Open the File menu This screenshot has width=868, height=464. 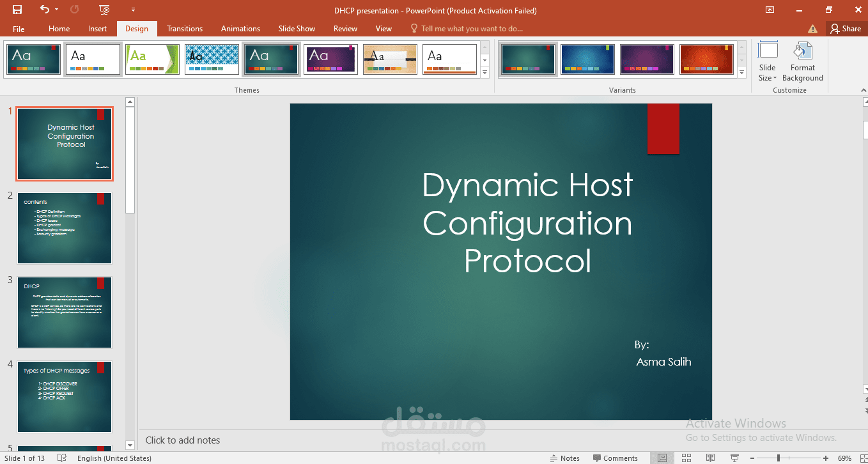coord(19,29)
